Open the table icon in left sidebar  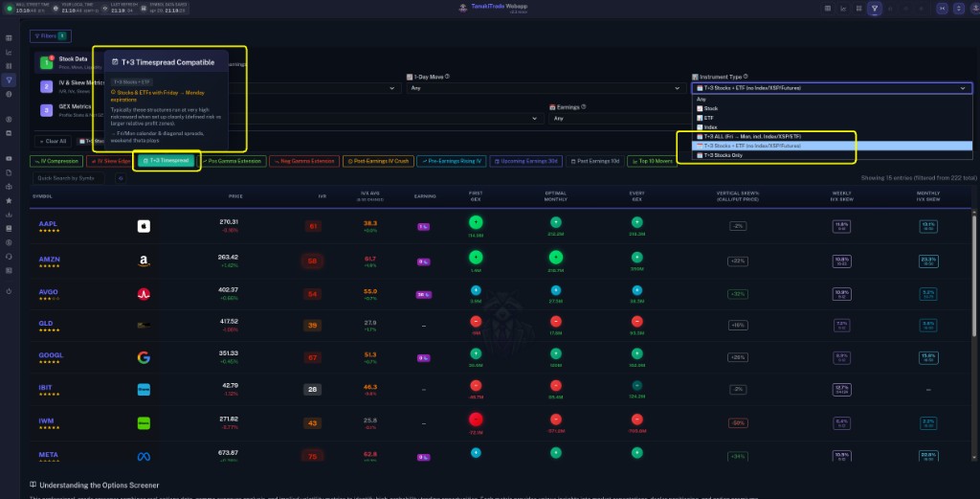click(x=9, y=38)
